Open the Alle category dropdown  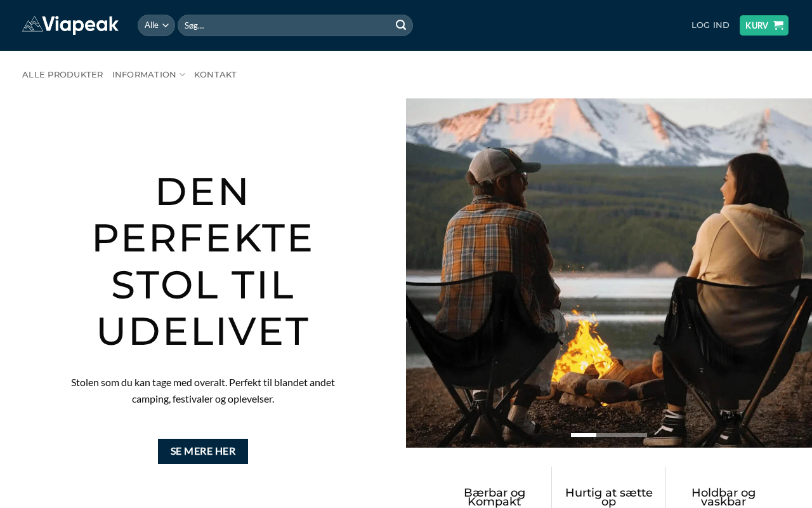click(x=156, y=25)
